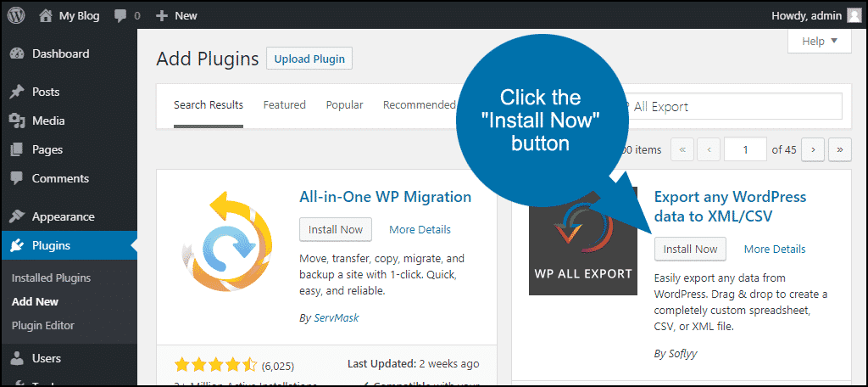View More Details for WP All Export
This screenshot has height=387, width=868.
coord(775,249)
